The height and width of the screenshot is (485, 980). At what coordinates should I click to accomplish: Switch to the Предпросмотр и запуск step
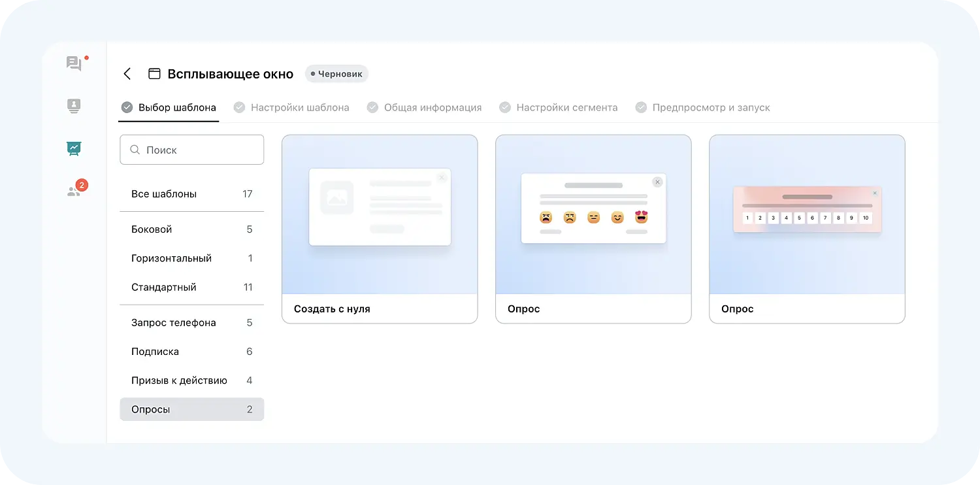click(712, 107)
